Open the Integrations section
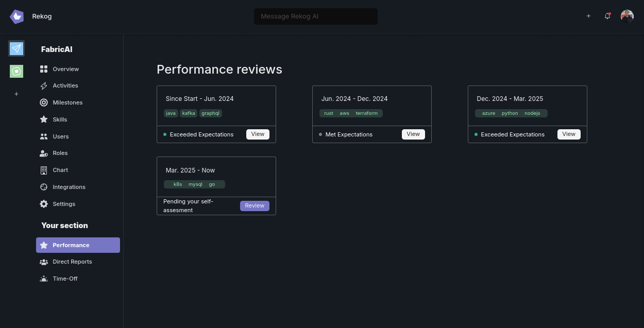644x328 pixels. coord(69,187)
